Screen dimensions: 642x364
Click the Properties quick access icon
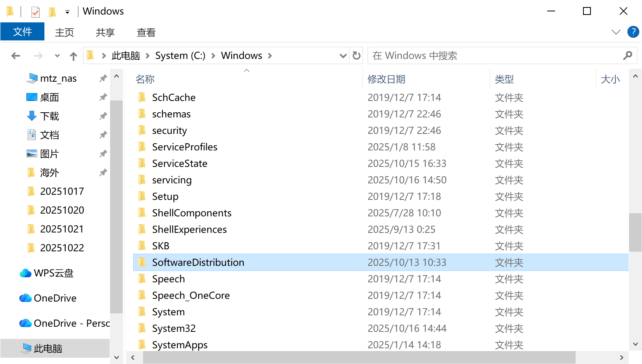[35, 12]
